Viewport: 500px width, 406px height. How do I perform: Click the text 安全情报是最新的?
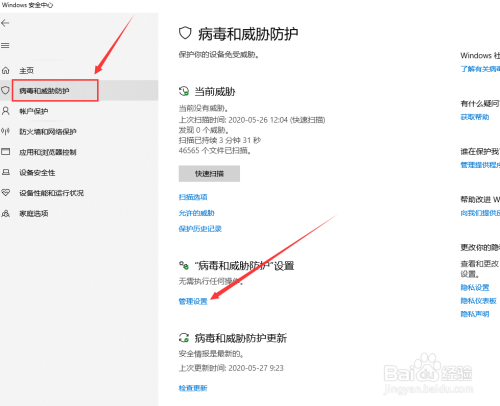point(211,354)
